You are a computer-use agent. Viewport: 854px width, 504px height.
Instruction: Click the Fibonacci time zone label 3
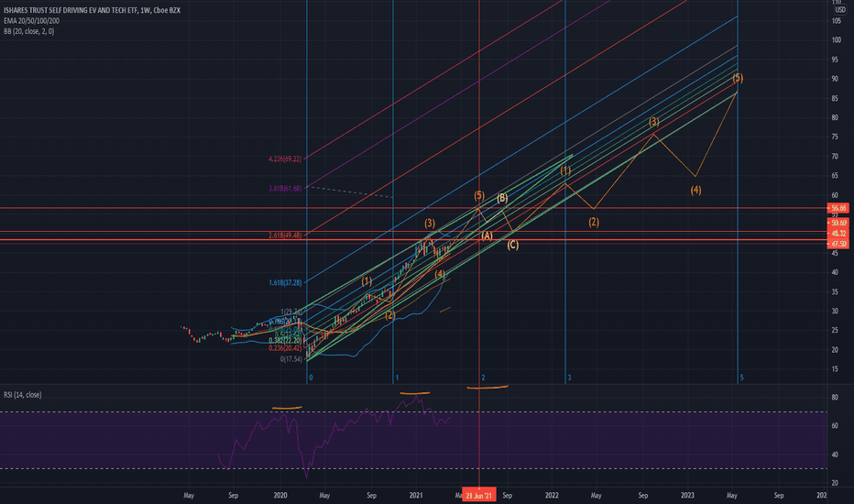569,378
